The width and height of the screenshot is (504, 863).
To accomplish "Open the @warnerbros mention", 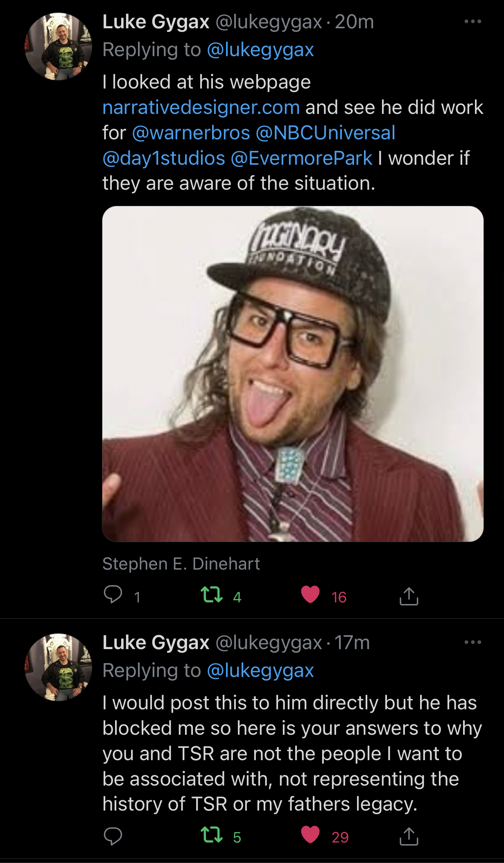I will pos(191,133).
